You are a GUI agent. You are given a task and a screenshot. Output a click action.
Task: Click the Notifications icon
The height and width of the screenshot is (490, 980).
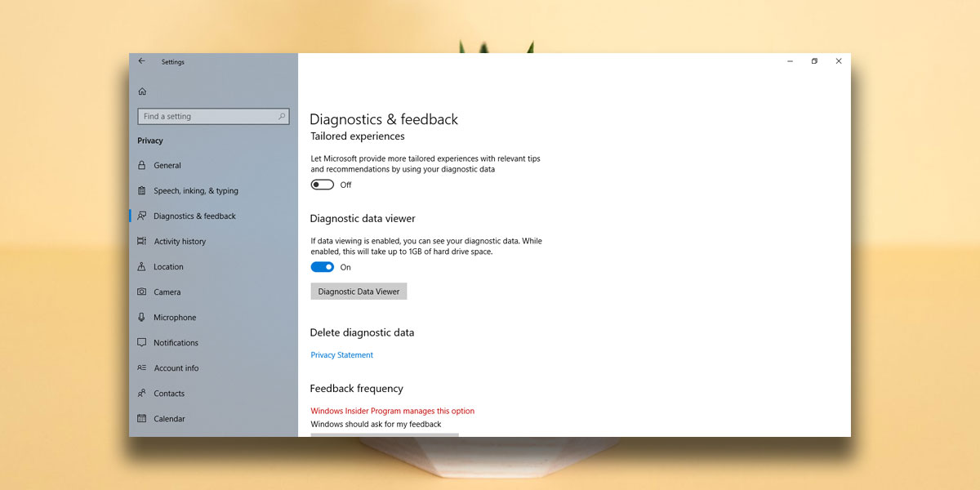coord(142,342)
